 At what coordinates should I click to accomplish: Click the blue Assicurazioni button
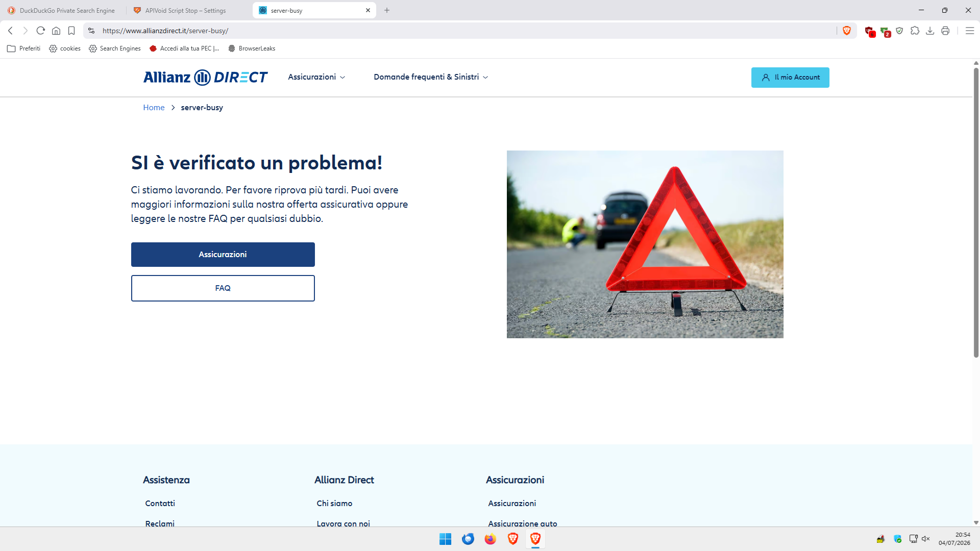click(x=223, y=255)
